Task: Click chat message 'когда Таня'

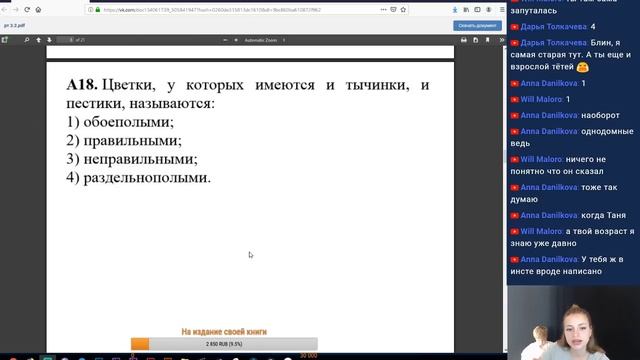Action: coord(603,216)
